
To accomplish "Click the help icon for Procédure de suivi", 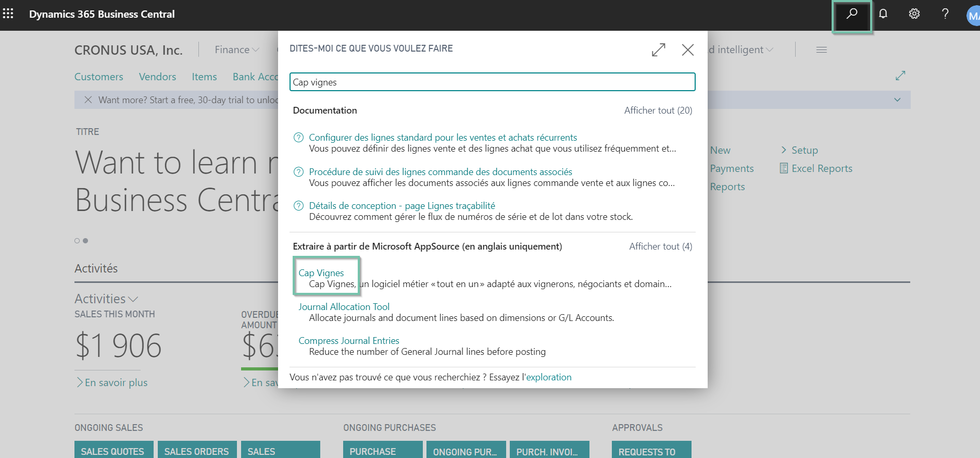I will 298,172.
